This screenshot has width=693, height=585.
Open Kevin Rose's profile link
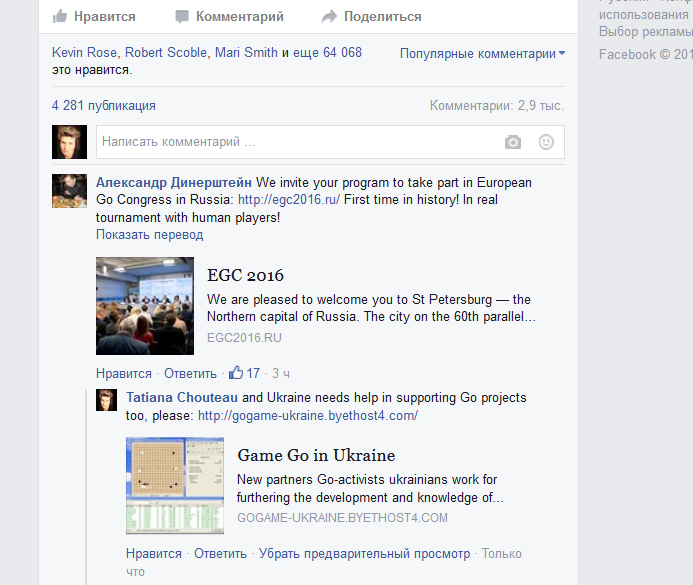(85, 52)
